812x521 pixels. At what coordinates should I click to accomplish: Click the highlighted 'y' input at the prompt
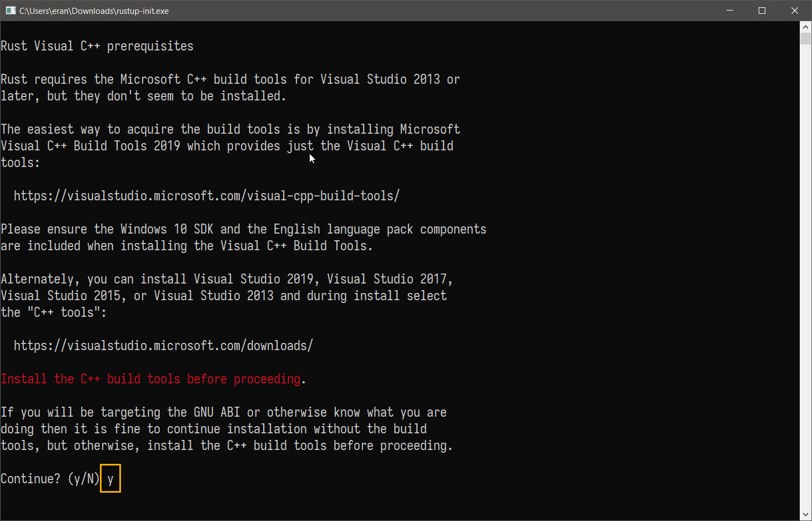click(110, 479)
